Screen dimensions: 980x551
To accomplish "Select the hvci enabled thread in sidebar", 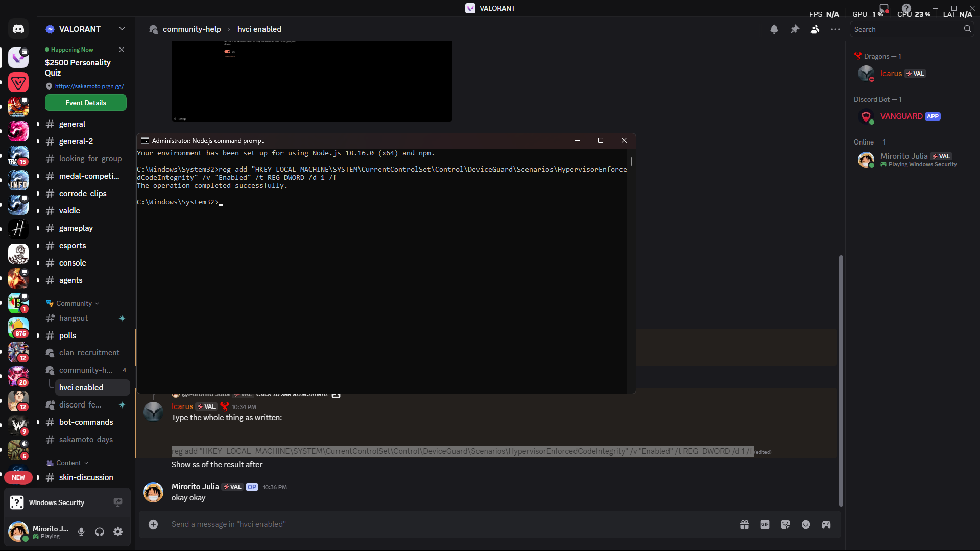I will pos(92,388).
